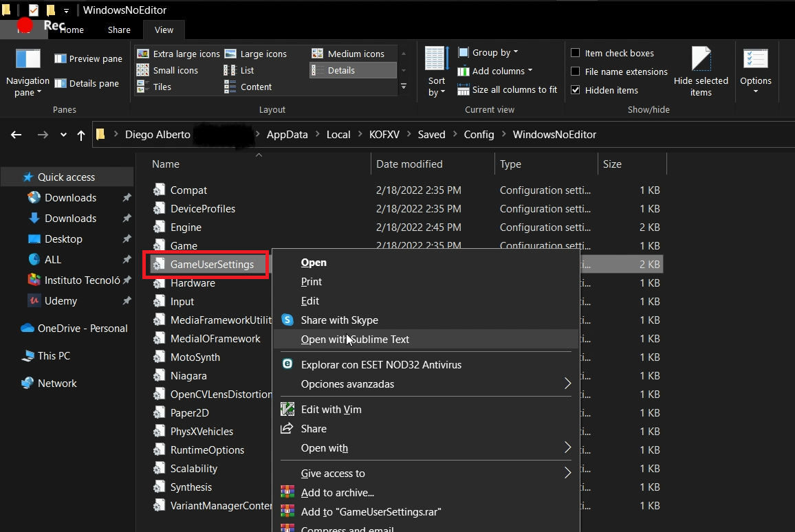Click the Navigation pane icon

[28, 60]
